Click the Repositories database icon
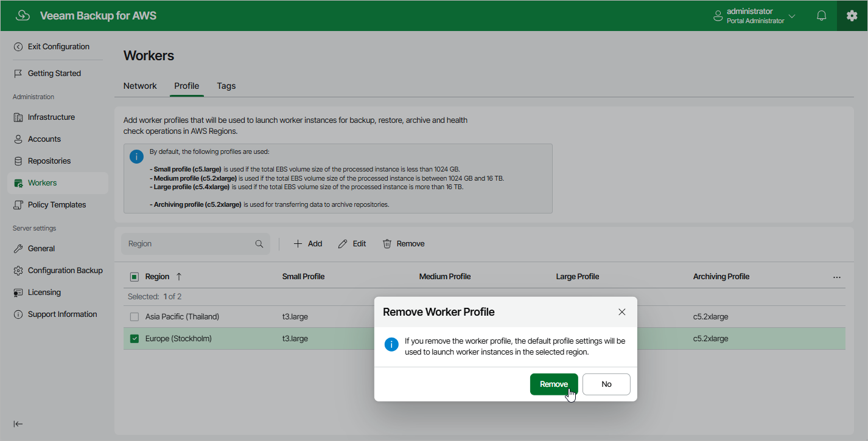 tap(18, 161)
